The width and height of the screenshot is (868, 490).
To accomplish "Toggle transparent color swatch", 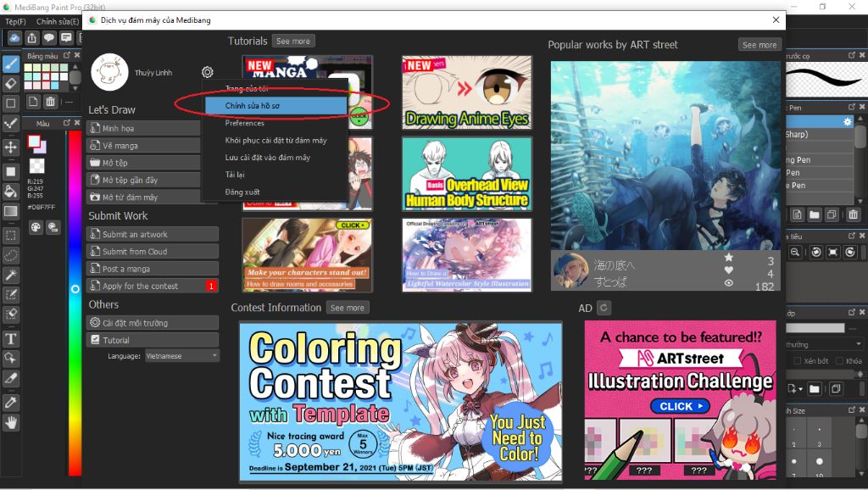I will [37, 166].
